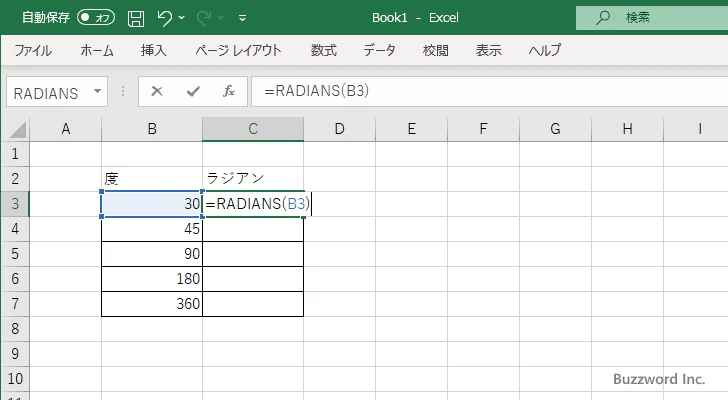Click the Undo arrow icon
The width and height of the screenshot is (728, 400).
165,18
